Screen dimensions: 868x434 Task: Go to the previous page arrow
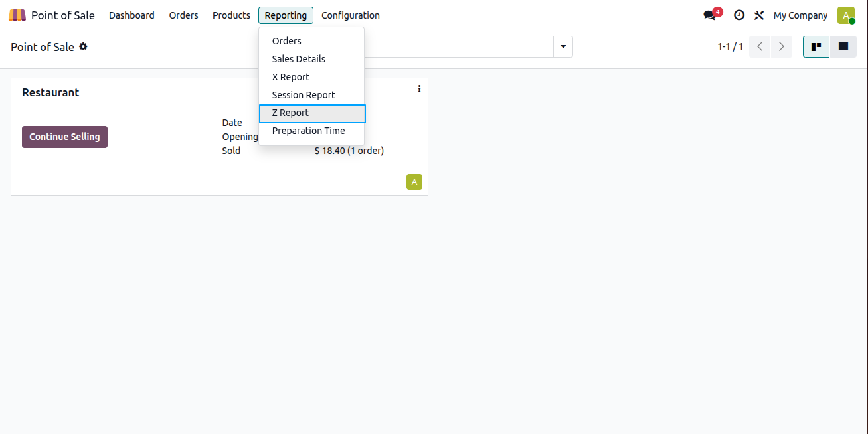[x=760, y=46]
